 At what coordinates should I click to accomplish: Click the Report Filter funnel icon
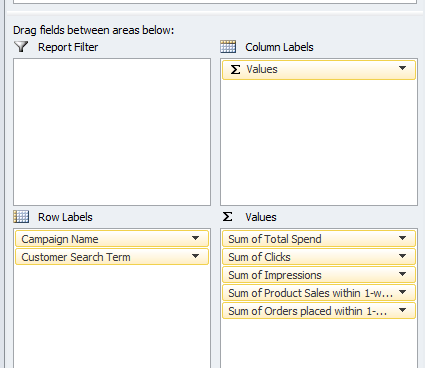click(x=21, y=47)
